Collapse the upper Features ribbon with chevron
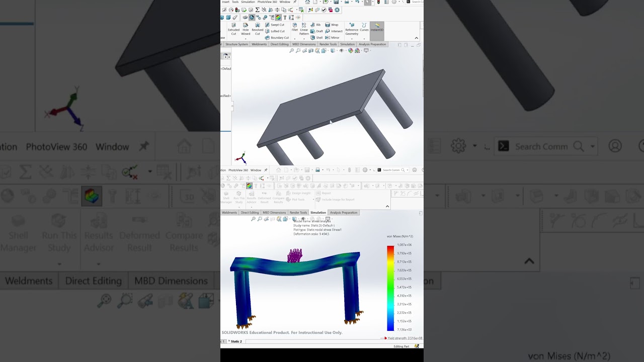 (x=416, y=38)
